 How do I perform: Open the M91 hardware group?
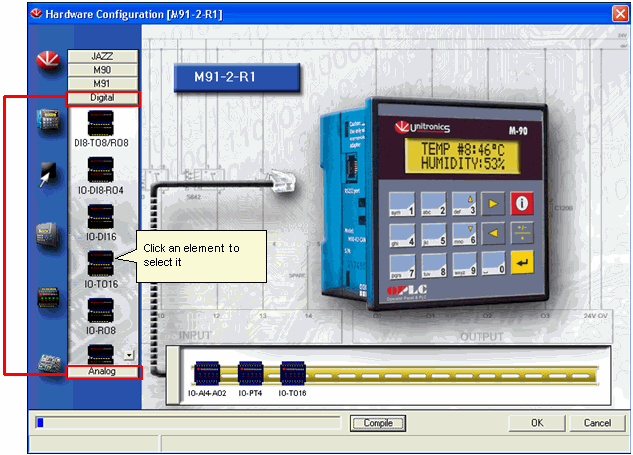coord(102,84)
